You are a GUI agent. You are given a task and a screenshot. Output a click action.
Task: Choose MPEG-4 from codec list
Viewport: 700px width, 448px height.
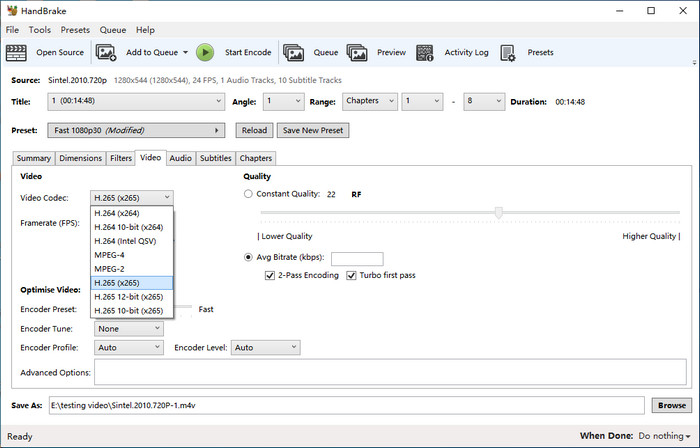tap(132, 255)
